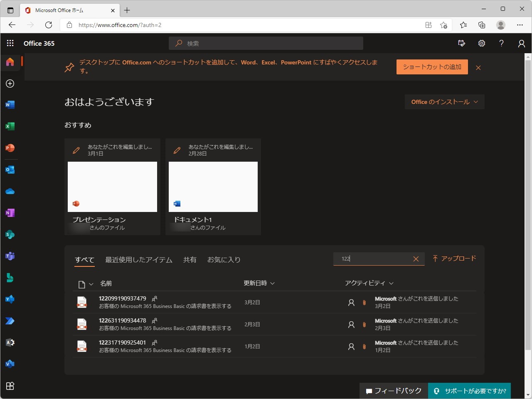Open Microsoft Teams from the sidebar
This screenshot has width=532, height=399.
pos(10,256)
